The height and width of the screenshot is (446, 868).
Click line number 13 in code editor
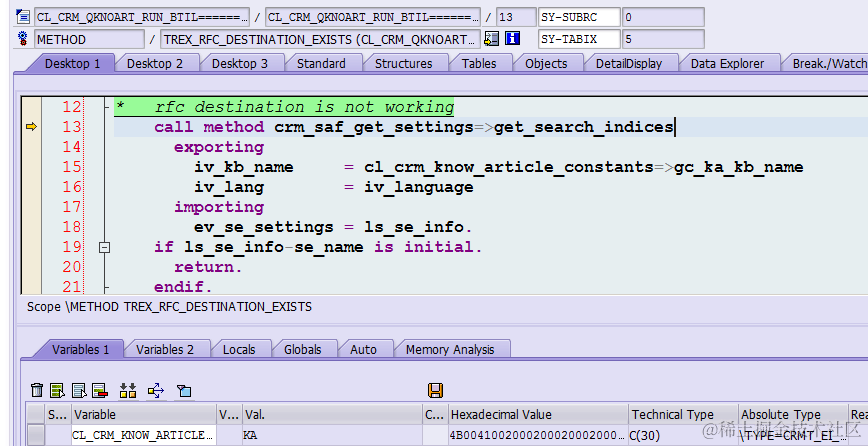click(72, 127)
